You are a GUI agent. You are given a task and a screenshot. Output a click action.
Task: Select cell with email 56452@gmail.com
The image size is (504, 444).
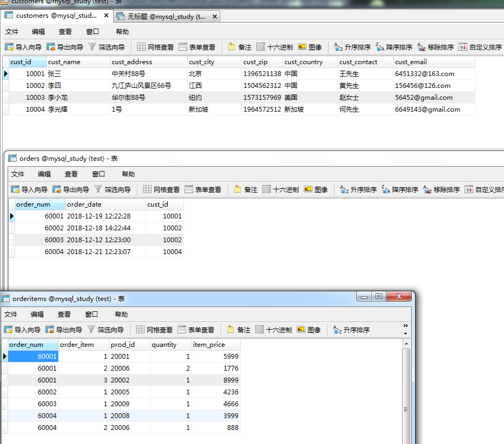[424, 98]
